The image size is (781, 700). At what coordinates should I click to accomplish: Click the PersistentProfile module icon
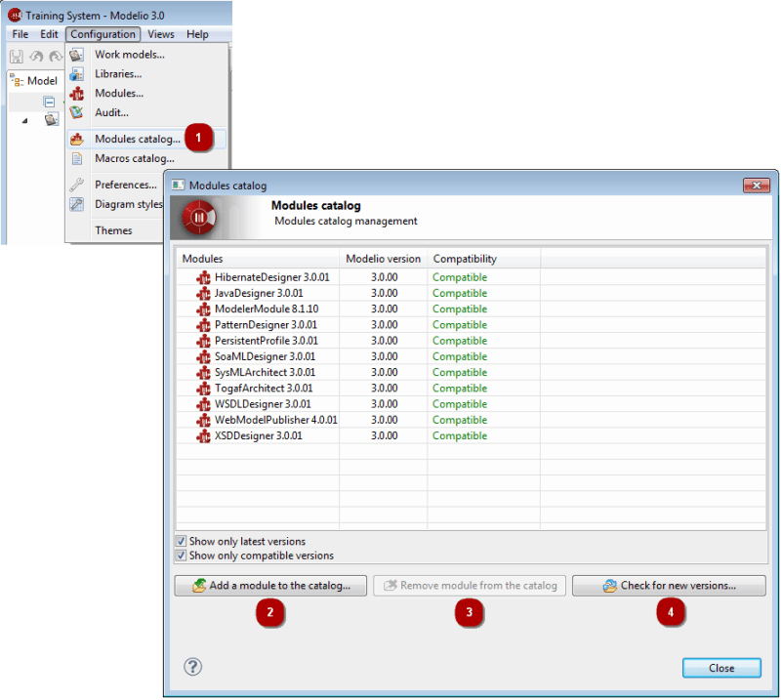click(x=203, y=342)
